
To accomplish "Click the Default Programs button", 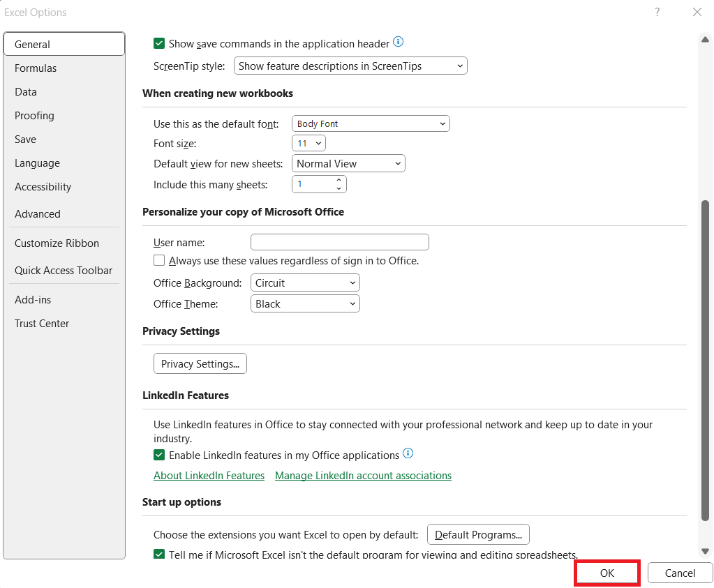I will point(478,534).
